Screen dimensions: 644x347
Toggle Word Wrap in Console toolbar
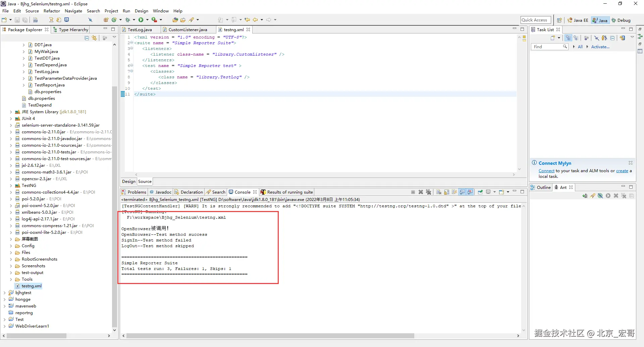454,192
